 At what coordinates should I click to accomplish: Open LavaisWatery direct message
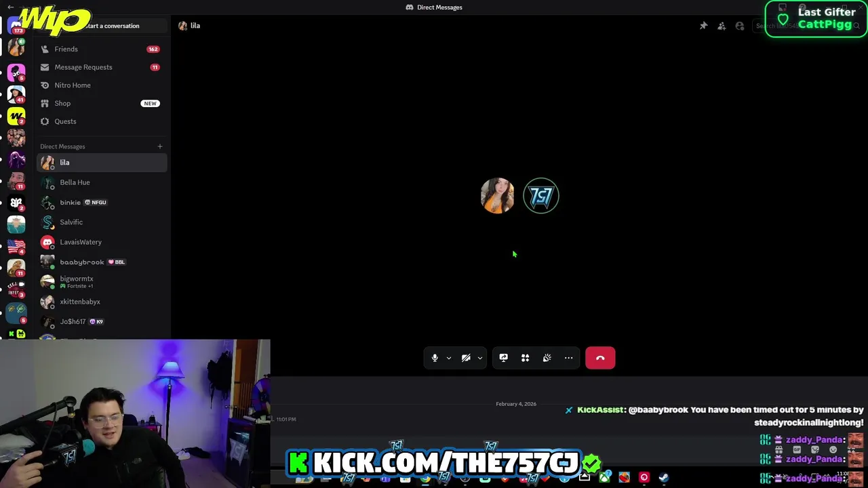click(102, 242)
